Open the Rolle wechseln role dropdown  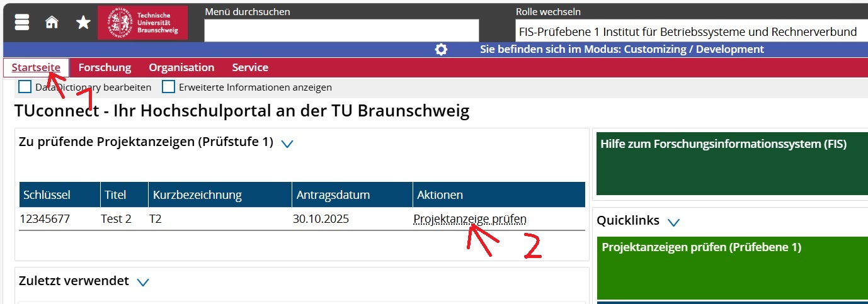click(690, 31)
